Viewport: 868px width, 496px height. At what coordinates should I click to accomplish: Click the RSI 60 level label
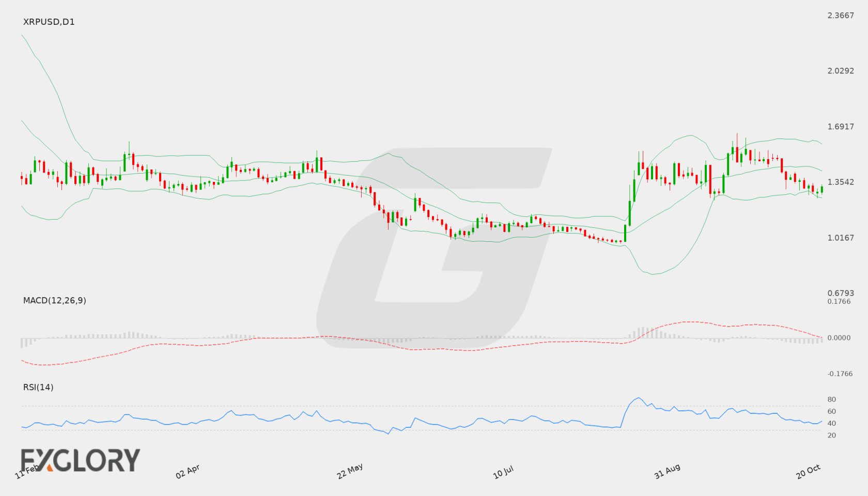(x=832, y=411)
